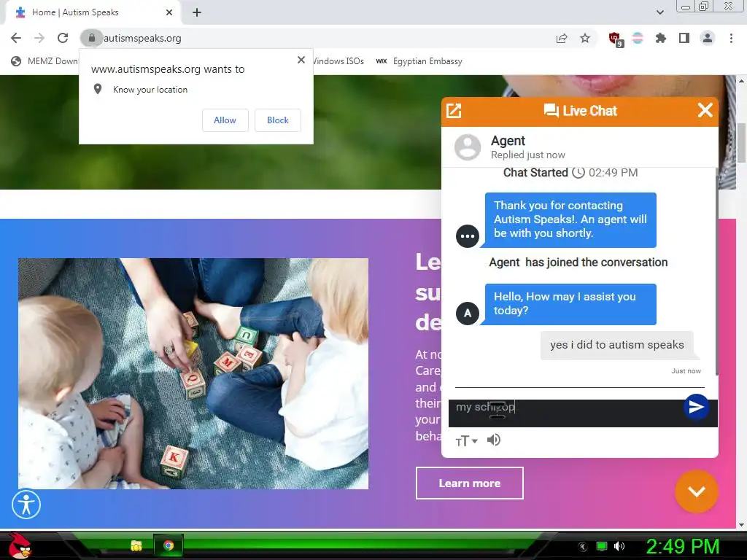This screenshot has height=560, width=747.
Task: Open the uBlock Origin extension icon
Action: tap(616, 39)
